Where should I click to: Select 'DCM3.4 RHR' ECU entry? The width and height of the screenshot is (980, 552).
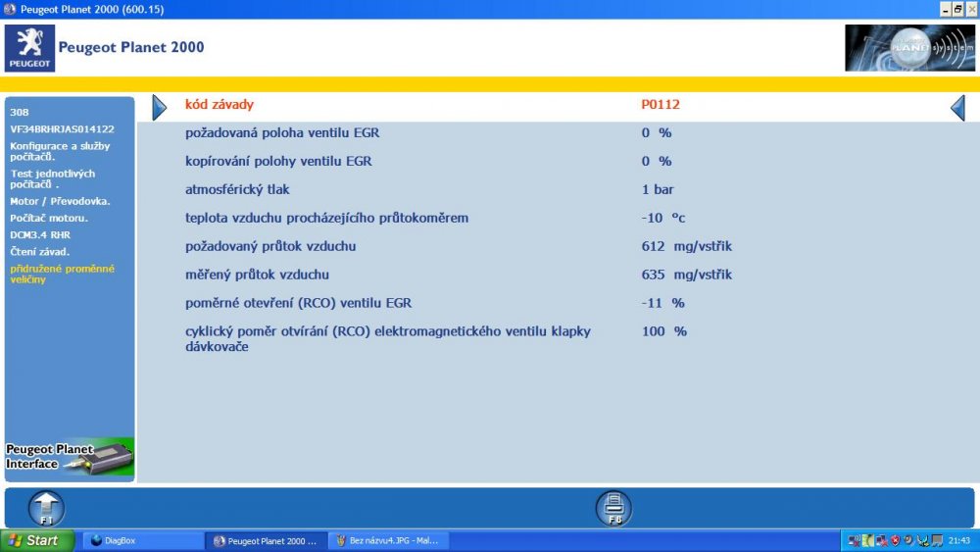click(40, 235)
